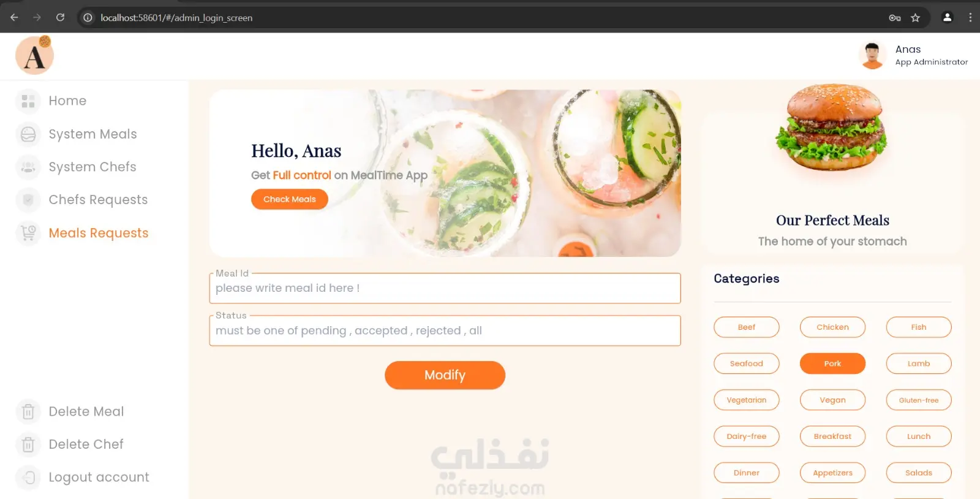The width and height of the screenshot is (980, 499).
Task: Select the System Chefs people icon
Action: [x=28, y=167]
